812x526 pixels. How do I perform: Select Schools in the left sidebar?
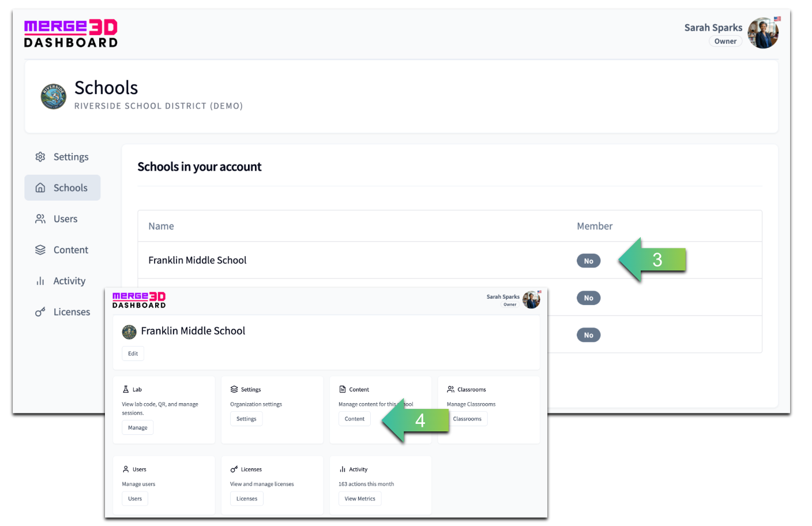(x=62, y=187)
